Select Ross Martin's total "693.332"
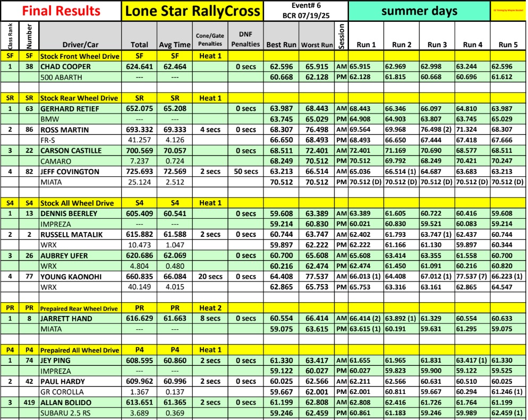 [x=139, y=130]
